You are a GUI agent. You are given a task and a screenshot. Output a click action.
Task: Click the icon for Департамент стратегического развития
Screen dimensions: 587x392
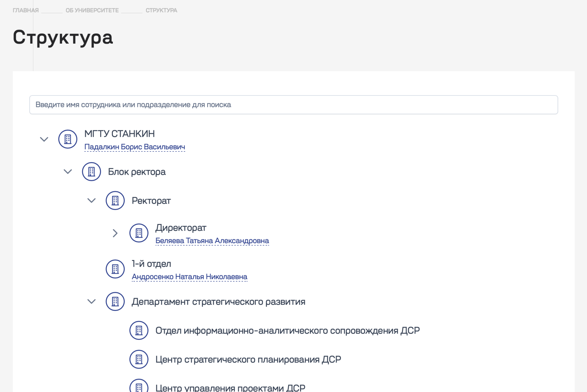115,302
